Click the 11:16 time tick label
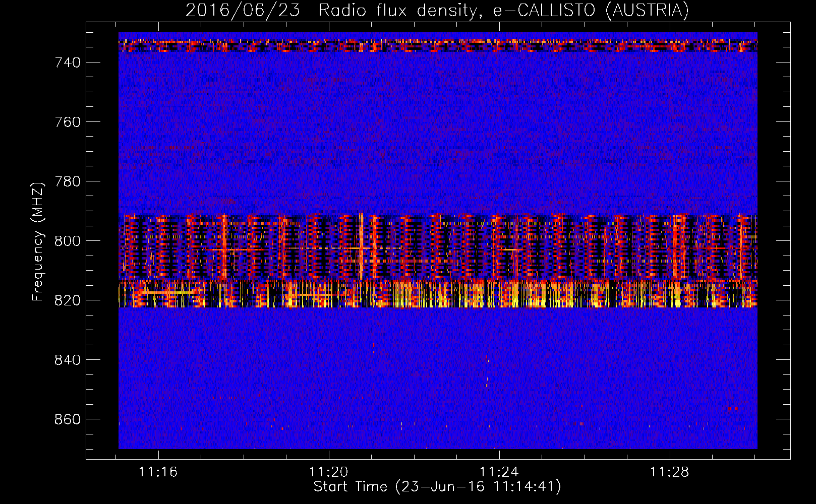Image resolution: width=816 pixels, height=504 pixels. click(x=158, y=472)
